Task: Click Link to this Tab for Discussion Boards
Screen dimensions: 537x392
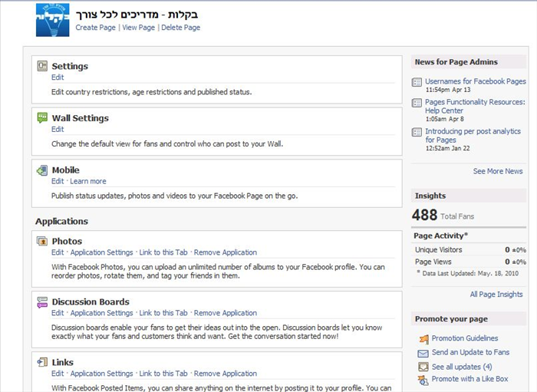Action: click(x=163, y=313)
